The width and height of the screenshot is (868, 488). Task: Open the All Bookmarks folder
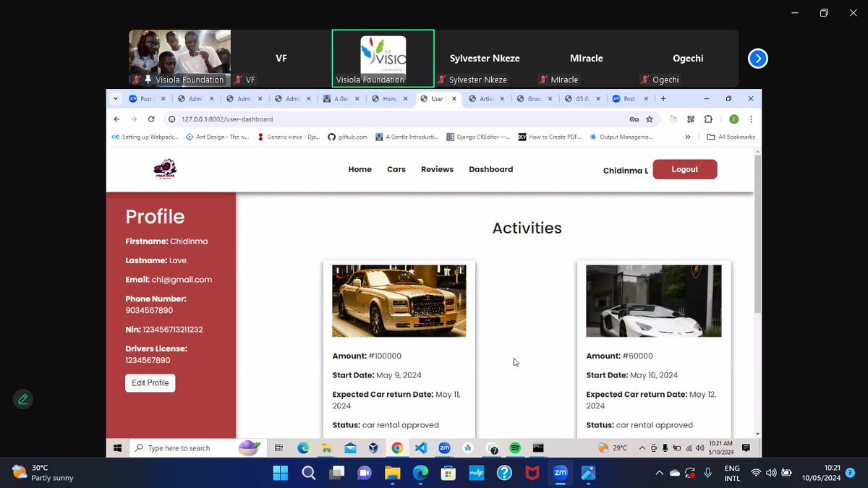[731, 137]
